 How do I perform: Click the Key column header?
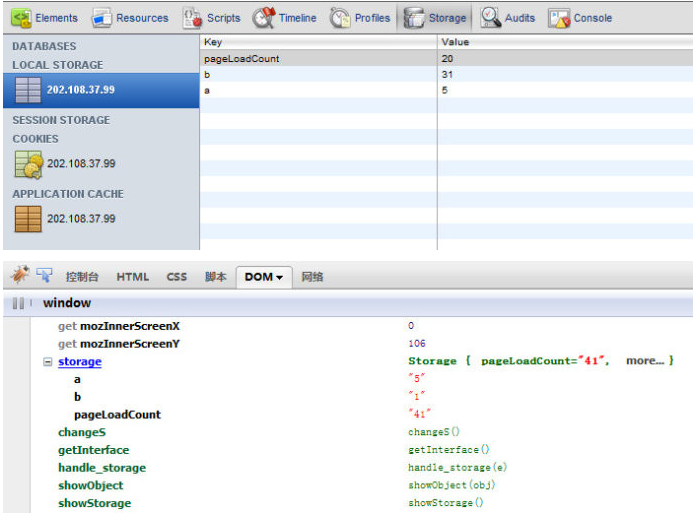click(x=318, y=42)
